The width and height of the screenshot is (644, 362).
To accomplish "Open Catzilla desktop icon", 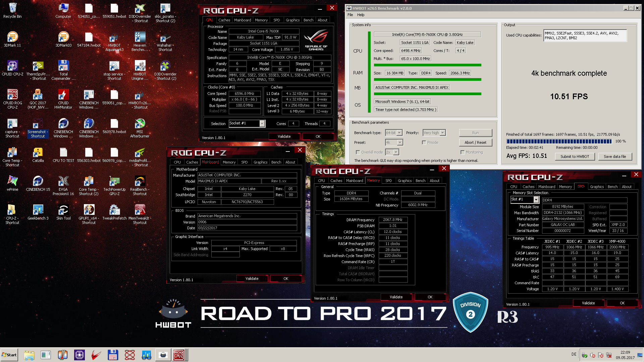I will pos(38,155).
